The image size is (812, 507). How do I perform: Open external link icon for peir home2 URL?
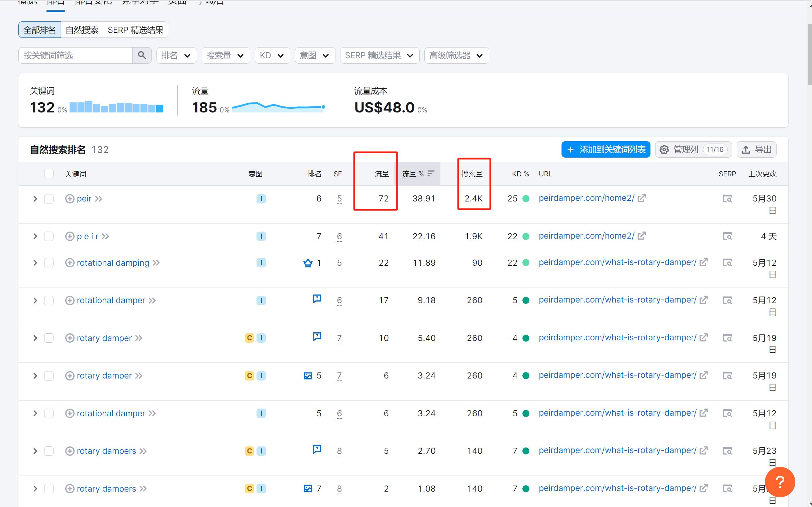click(641, 198)
